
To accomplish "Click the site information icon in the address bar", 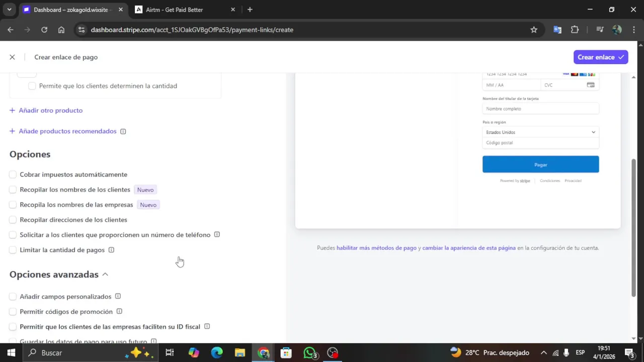I will point(82,30).
